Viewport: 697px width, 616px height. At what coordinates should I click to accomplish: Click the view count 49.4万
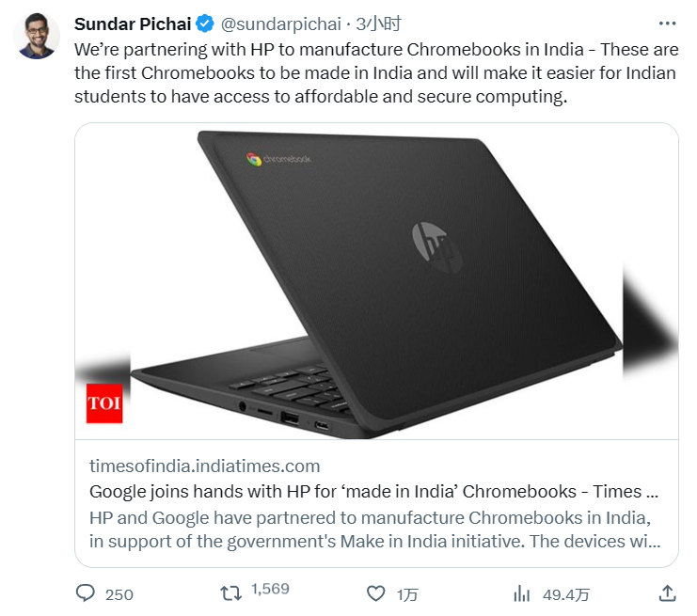click(x=565, y=594)
